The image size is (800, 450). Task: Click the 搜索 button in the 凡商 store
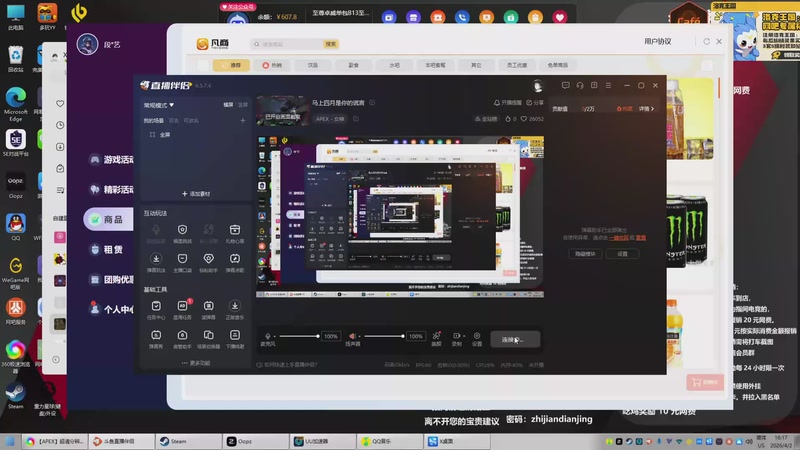[331, 44]
